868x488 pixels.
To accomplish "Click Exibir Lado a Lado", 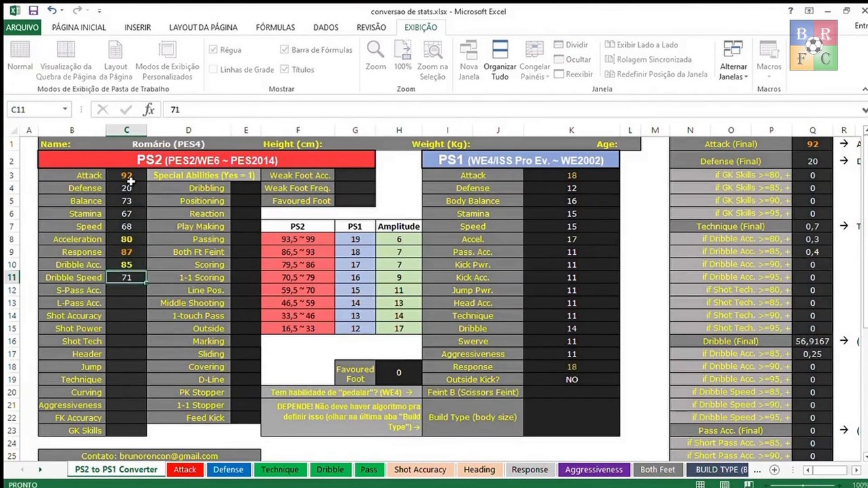I will (642, 45).
